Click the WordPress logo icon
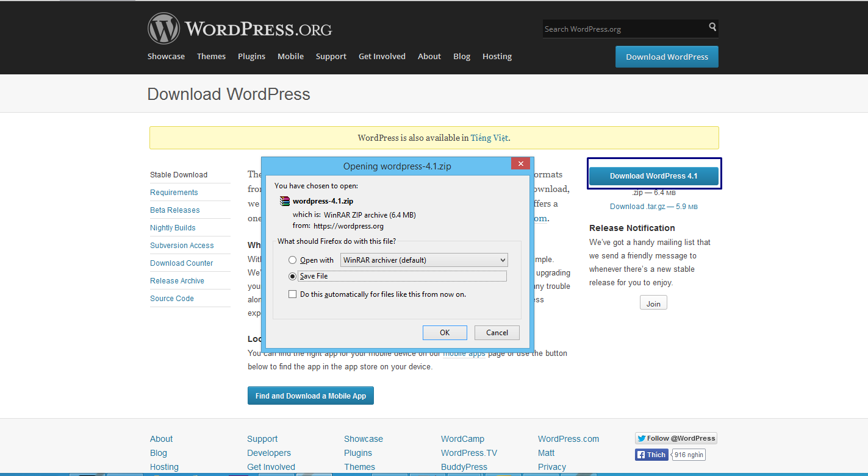This screenshot has height=476, width=868. (x=163, y=29)
